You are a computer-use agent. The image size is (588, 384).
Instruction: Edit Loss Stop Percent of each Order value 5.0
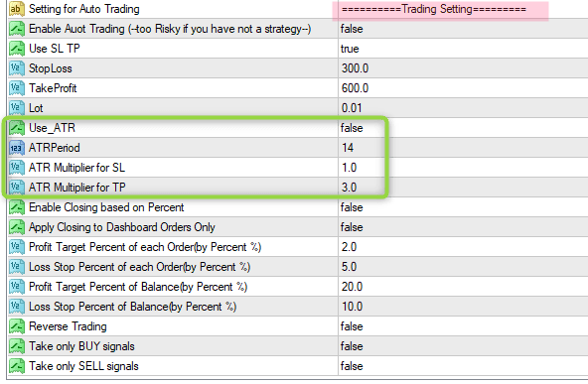coord(350,267)
